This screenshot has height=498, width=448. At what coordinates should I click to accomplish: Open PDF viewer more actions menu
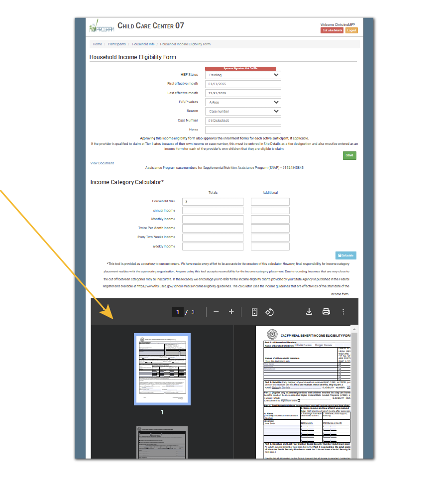(x=343, y=312)
